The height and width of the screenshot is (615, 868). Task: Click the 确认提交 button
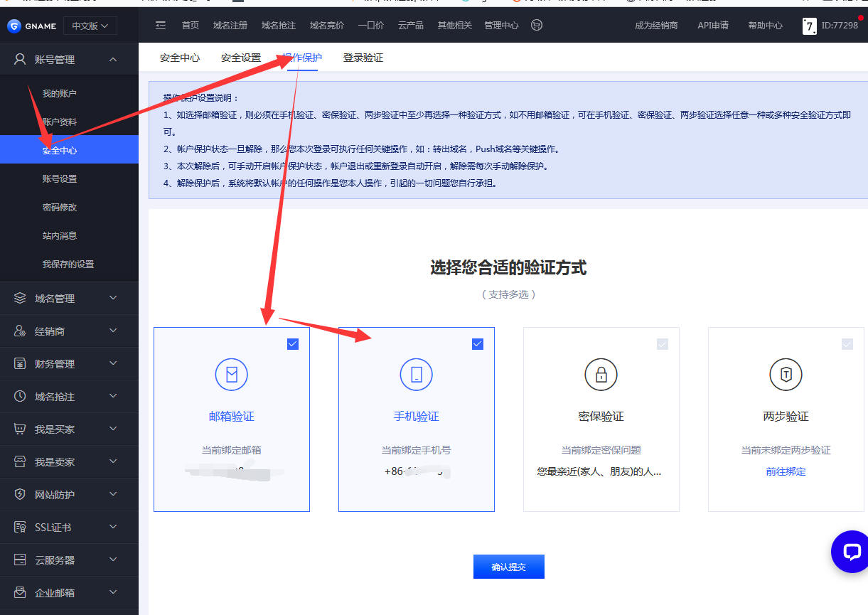(x=509, y=567)
